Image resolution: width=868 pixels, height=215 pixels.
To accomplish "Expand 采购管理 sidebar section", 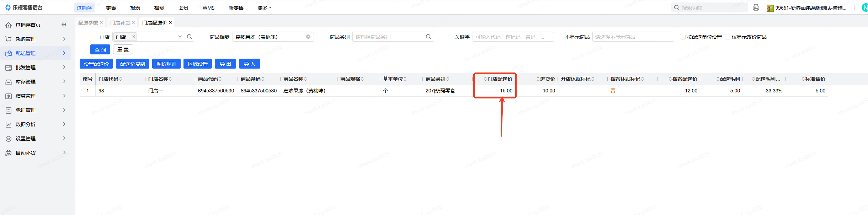I will tap(64, 39).
